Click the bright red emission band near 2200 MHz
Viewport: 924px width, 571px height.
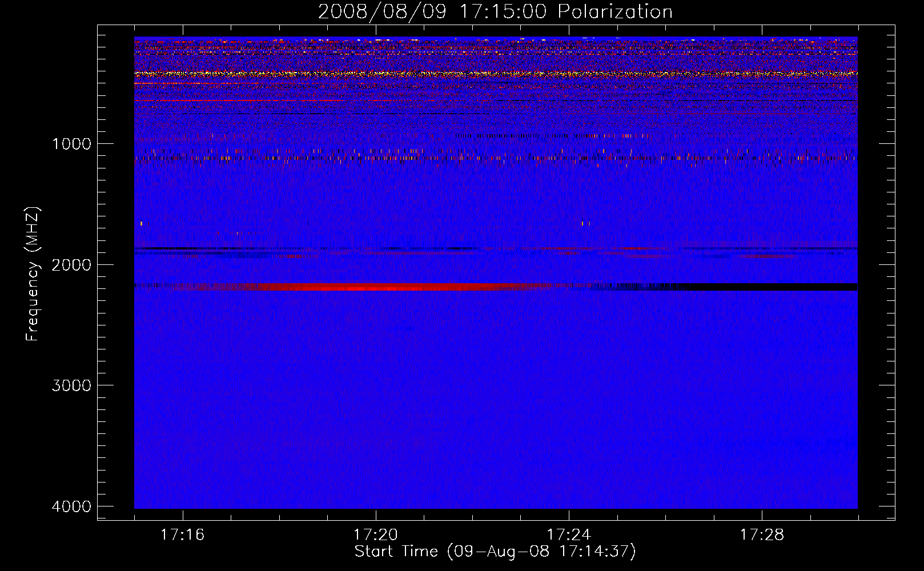[377, 287]
